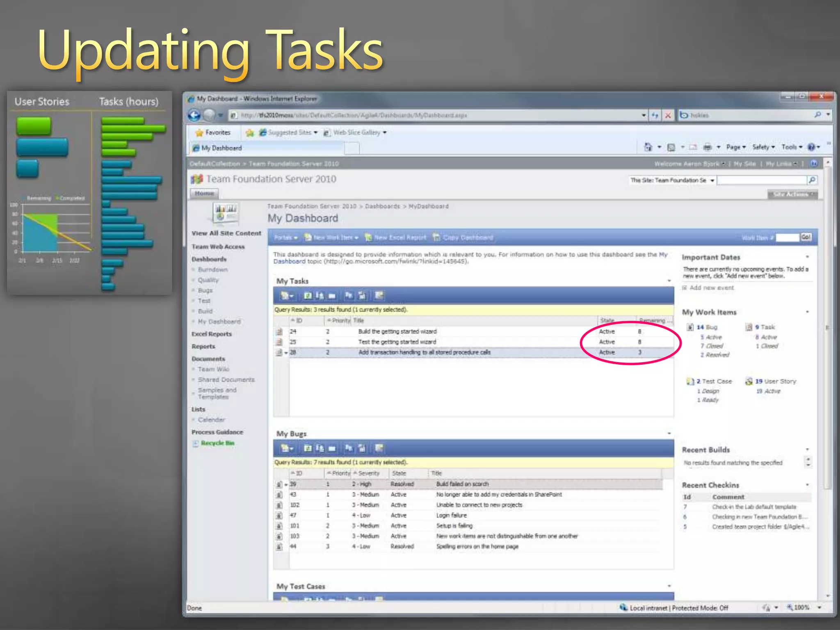Click the Task icon beside 9 Task
The image size is (840, 630).
tap(749, 327)
